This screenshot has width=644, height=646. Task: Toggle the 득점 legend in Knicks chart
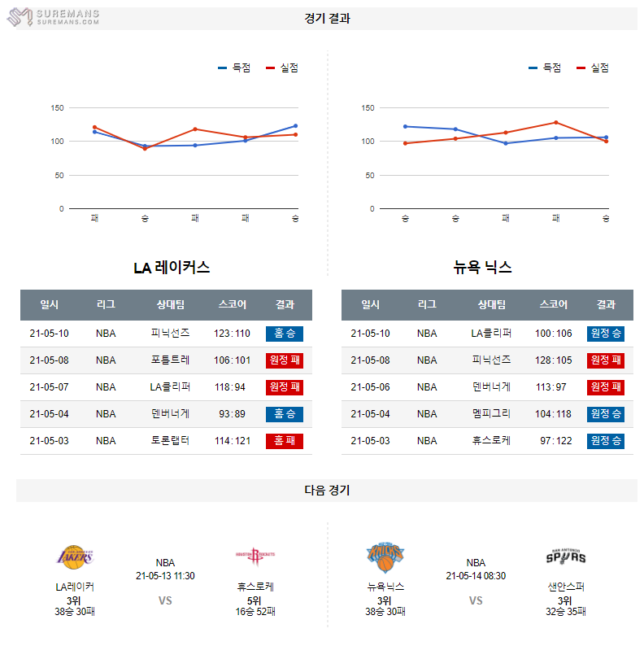tap(545, 68)
